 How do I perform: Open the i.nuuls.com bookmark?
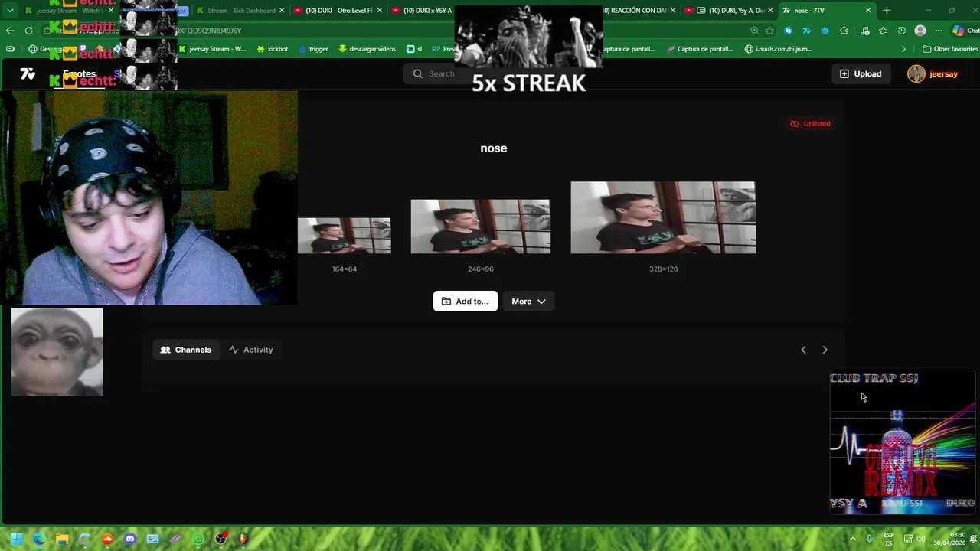click(778, 49)
